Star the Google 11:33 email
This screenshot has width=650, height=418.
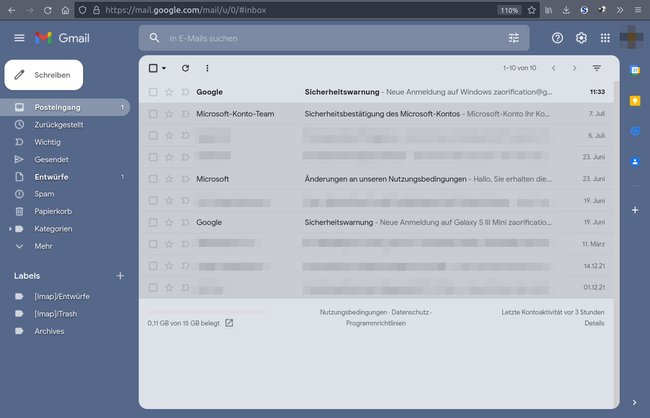pos(169,92)
